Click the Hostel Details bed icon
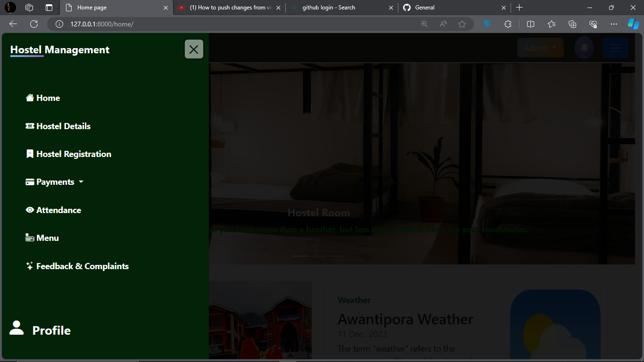 [x=30, y=125]
